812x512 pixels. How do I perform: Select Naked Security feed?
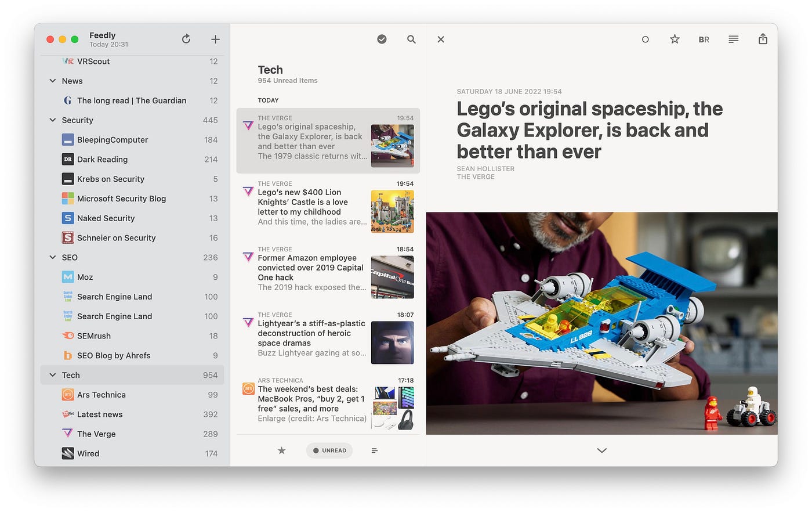tap(132, 218)
